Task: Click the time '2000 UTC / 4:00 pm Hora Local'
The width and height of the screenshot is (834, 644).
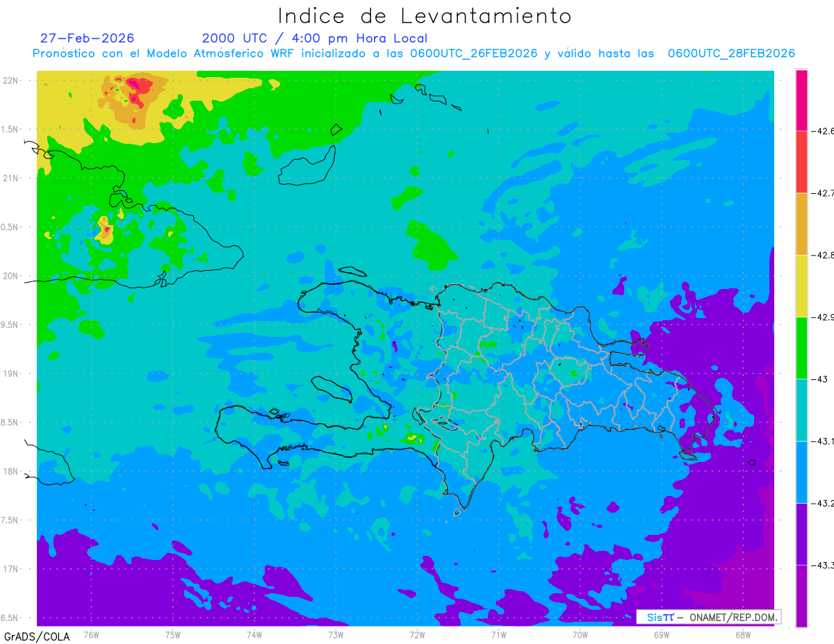Action: [315, 38]
